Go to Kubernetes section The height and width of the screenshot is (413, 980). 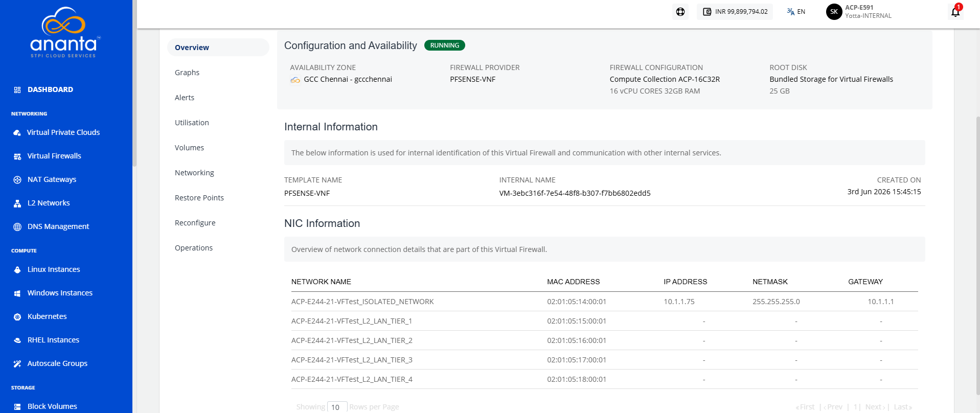click(x=47, y=316)
